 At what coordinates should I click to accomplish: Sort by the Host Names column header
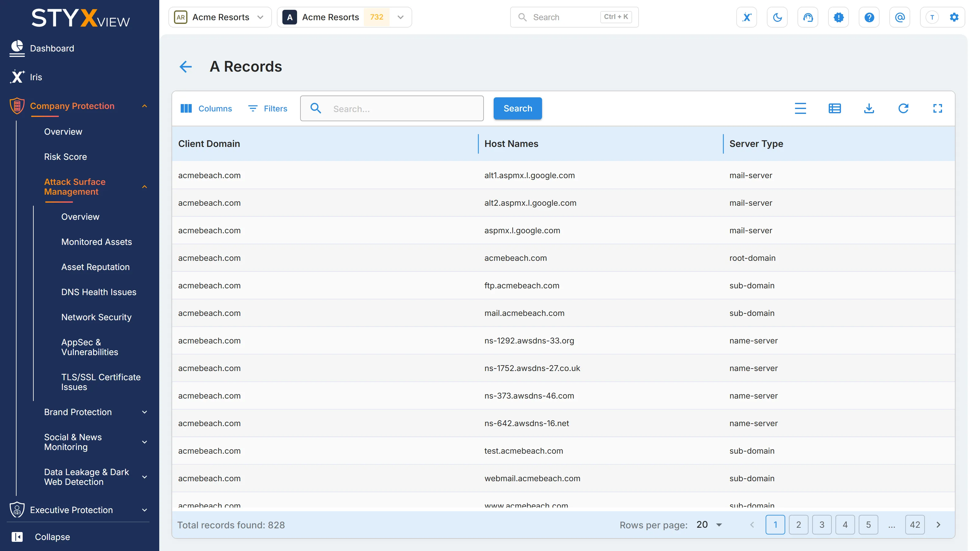511,143
